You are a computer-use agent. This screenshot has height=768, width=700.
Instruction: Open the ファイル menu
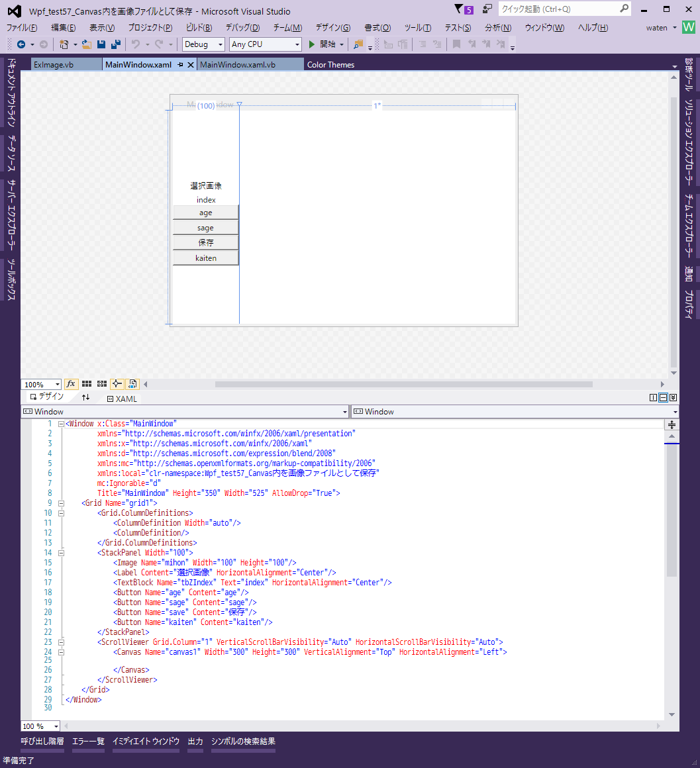(22, 28)
